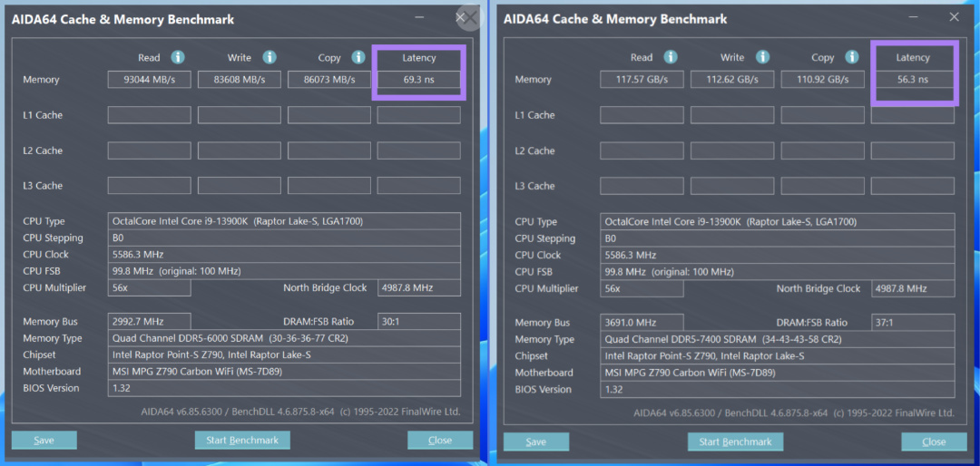Click North Bridge Clock value in right window
This screenshot has height=466, width=980.
point(913,288)
